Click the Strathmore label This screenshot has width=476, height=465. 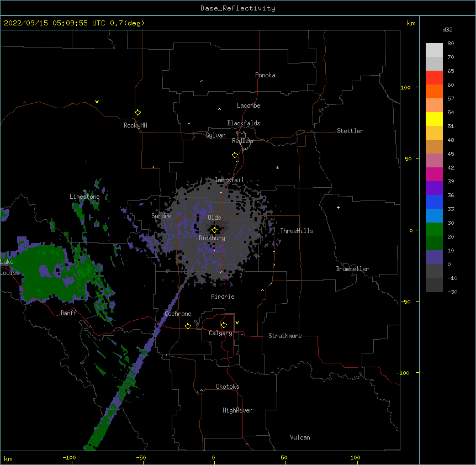click(285, 336)
